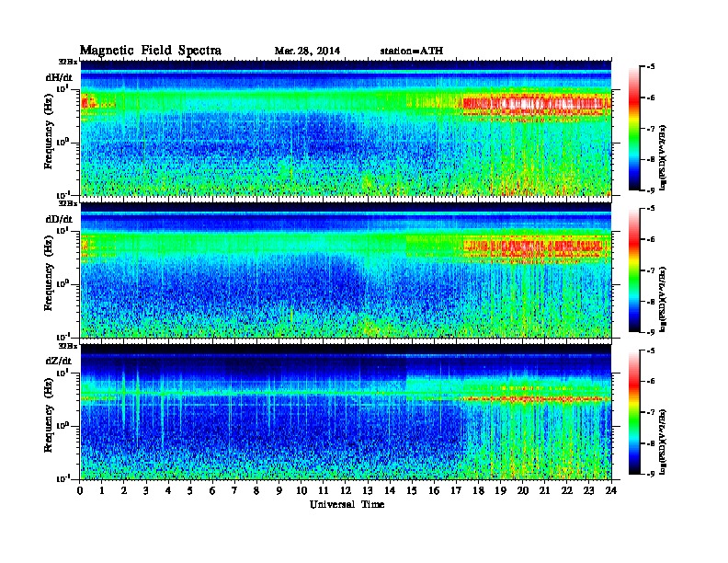
Task: Click the "Universal Time" axis title
Action: (347, 504)
